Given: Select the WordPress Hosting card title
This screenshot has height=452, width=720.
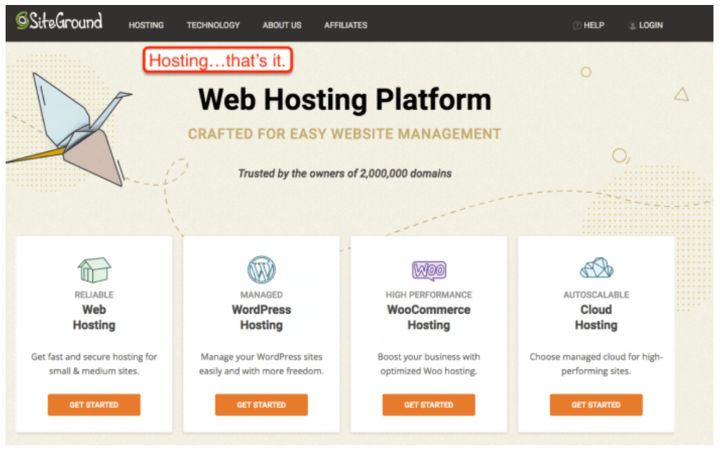Looking at the screenshot, I should (x=261, y=317).
